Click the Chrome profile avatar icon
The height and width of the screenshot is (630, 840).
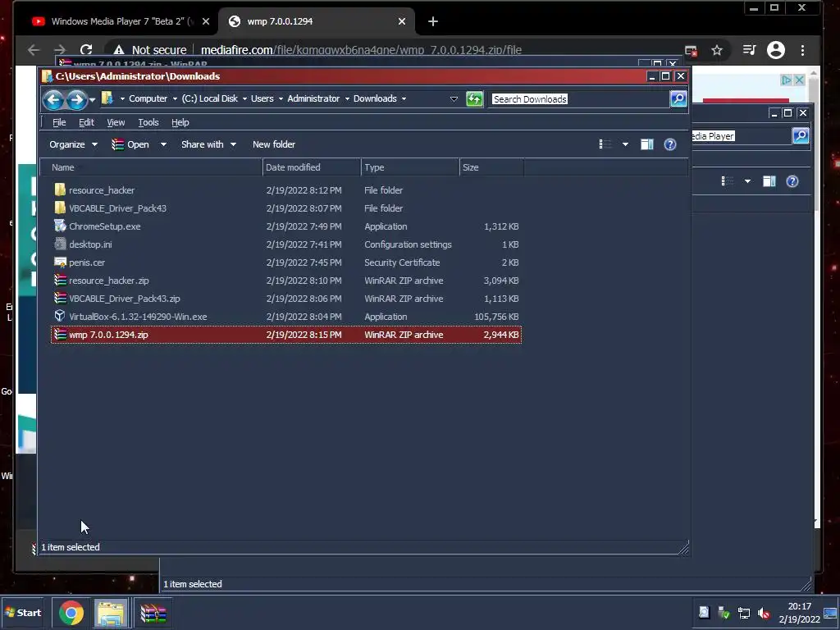776,50
